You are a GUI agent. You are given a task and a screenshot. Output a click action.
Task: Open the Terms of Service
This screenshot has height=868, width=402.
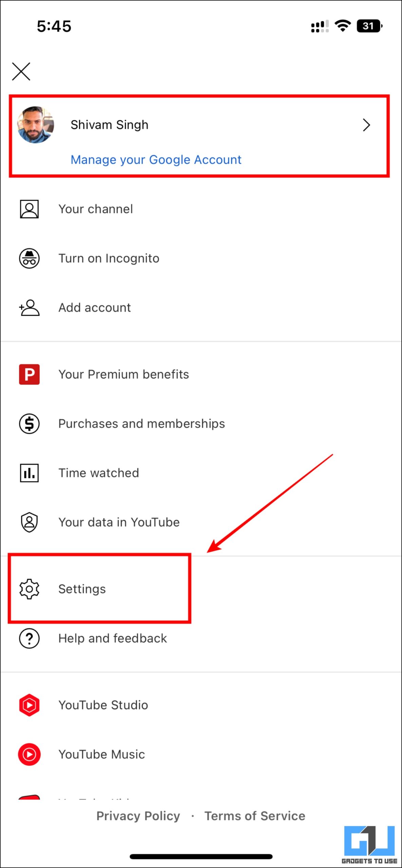pyautogui.click(x=255, y=816)
